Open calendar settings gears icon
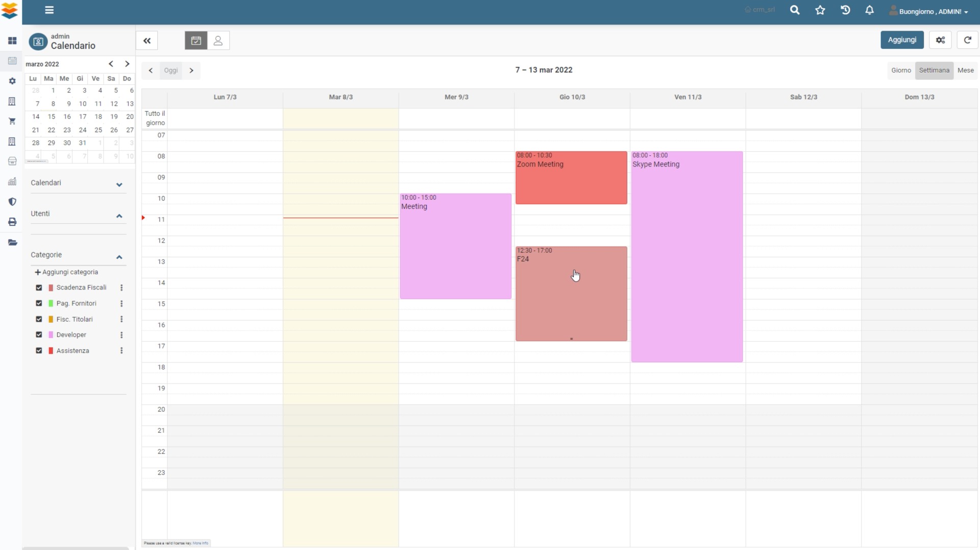The width and height of the screenshot is (980, 550). pyautogui.click(x=940, y=40)
